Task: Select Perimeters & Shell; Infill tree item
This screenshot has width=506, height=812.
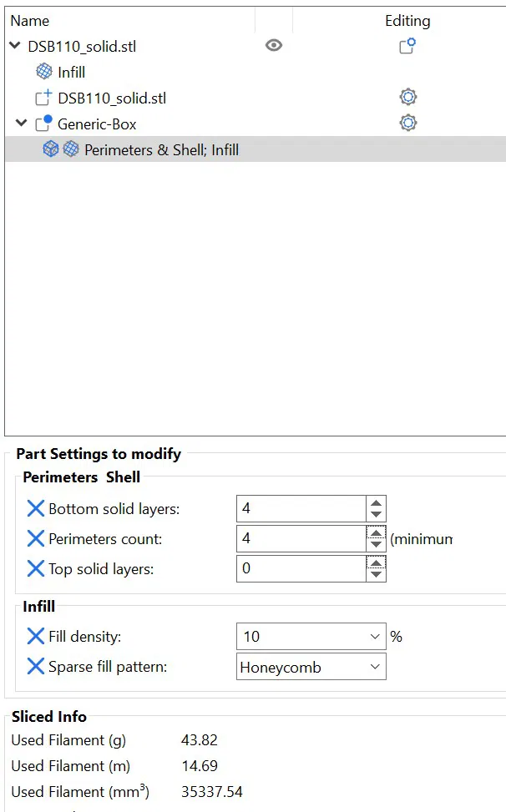Action: [x=161, y=149]
